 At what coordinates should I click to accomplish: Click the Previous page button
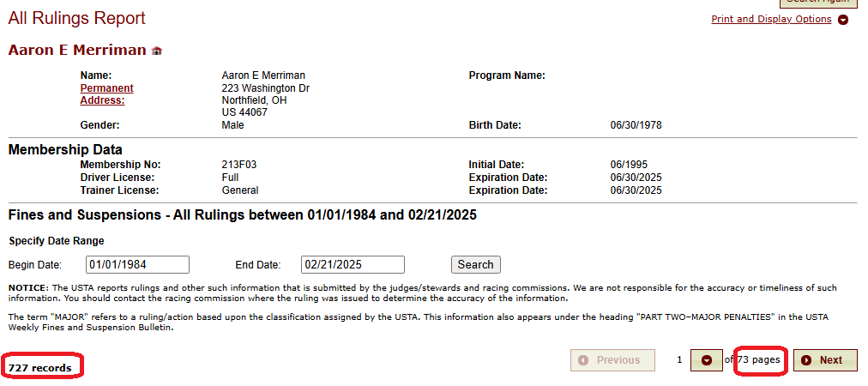612,360
